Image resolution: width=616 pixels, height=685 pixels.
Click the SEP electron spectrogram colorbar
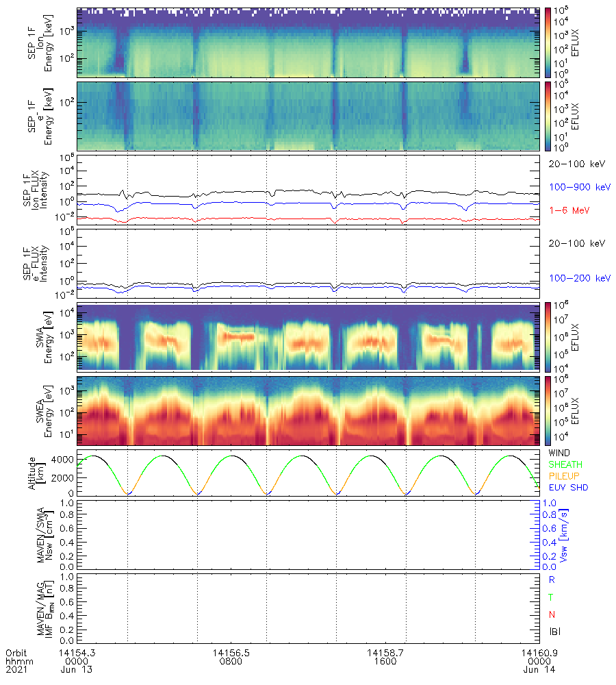pos(548,116)
